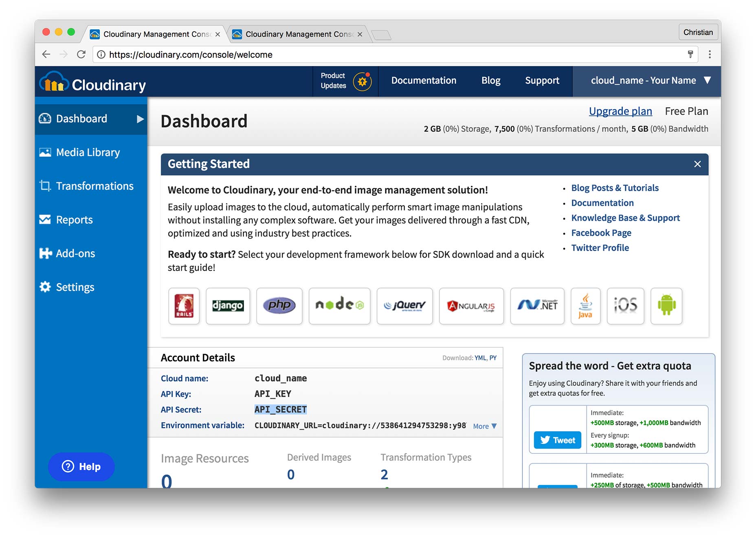Image resolution: width=756 pixels, height=538 pixels.
Task: Select the Android framework icon
Action: point(666,306)
